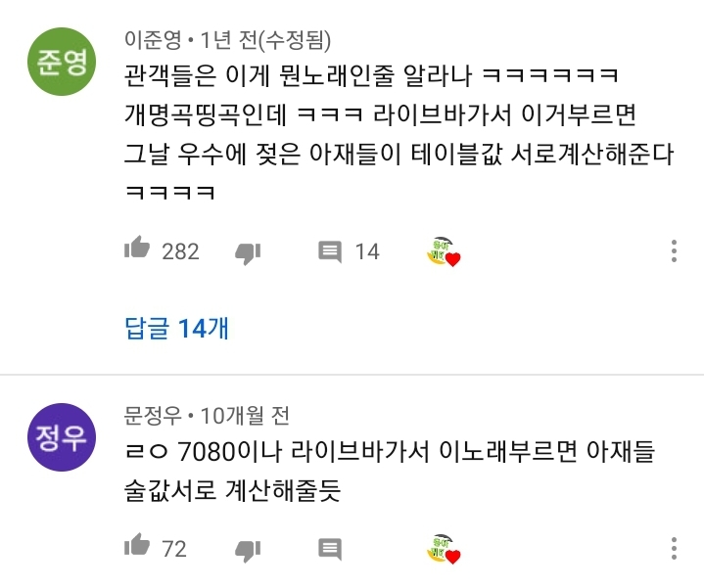The height and width of the screenshot is (588, 704).
Task: Dislike the comment by 문정우
Action: (x=248, y=551)
